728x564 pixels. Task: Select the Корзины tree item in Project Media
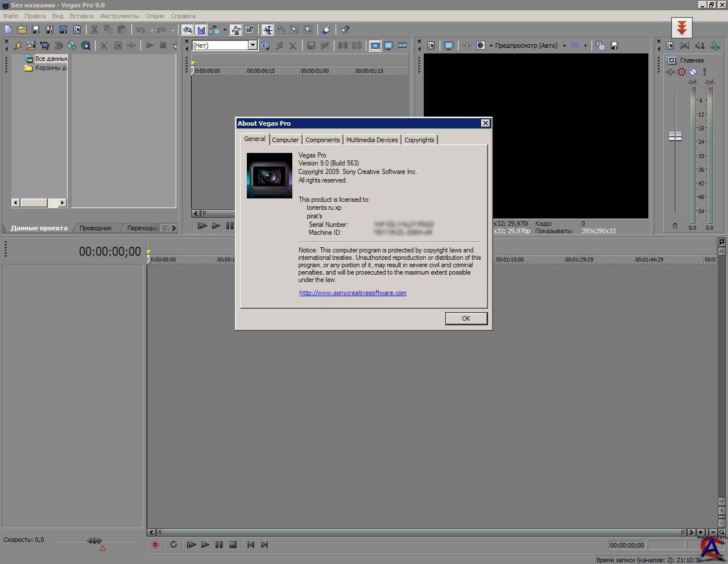(x=51, y=68)
